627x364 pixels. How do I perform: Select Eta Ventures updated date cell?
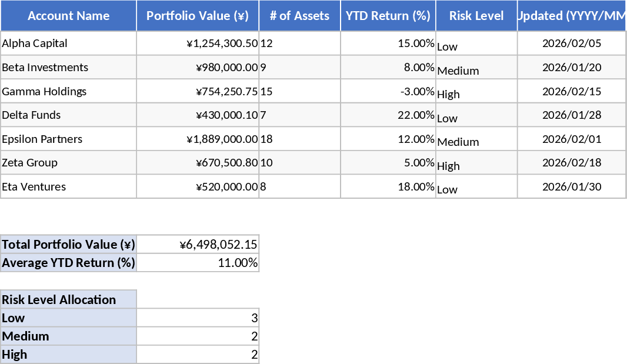571,186
